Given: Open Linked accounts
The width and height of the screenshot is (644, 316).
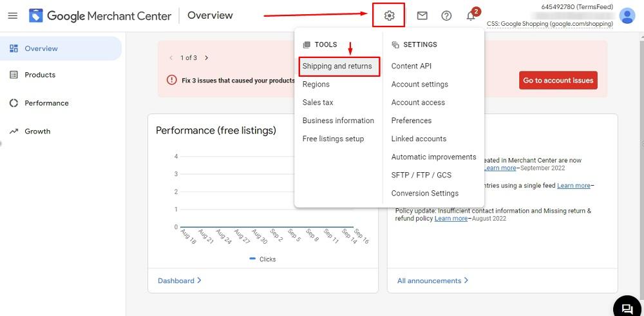Looking at the screenshot, I should tap(419, 139).
